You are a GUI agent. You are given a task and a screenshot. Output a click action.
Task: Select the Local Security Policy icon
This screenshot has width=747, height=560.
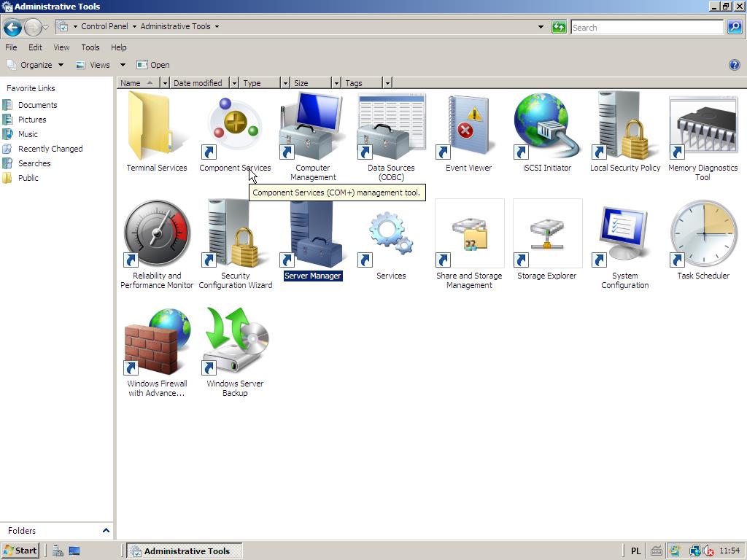coord(624,126)
